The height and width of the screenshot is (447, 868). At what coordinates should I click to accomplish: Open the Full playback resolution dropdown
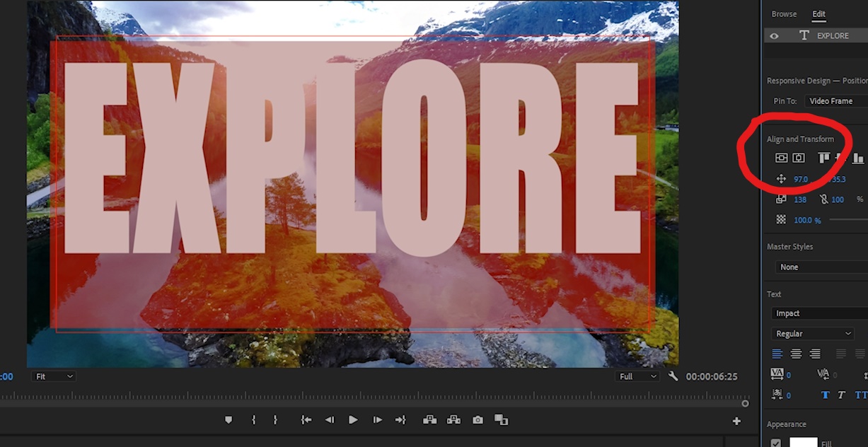click(x=637, y=376)
